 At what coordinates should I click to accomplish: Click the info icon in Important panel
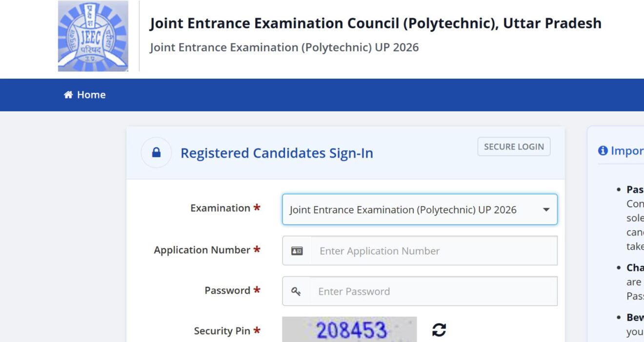tap(603, 150)
